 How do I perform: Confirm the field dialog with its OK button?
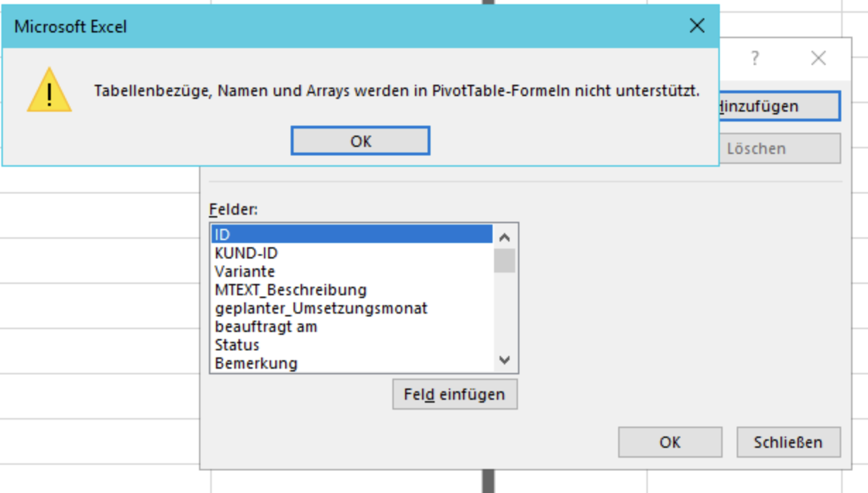coord(670,442)
